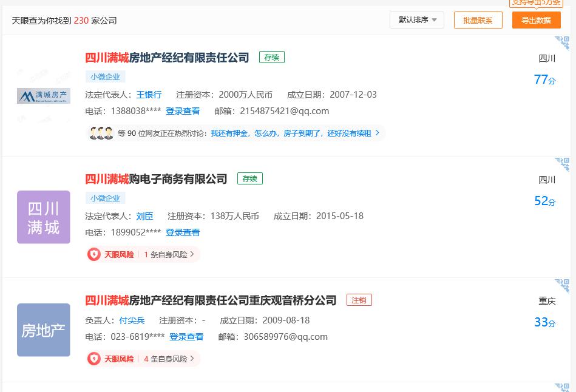The height and width of the screenshot is (392, 576).
Task: Click 天眼风险 shield icon with 4 条自身风险
Action: [93, 359]
